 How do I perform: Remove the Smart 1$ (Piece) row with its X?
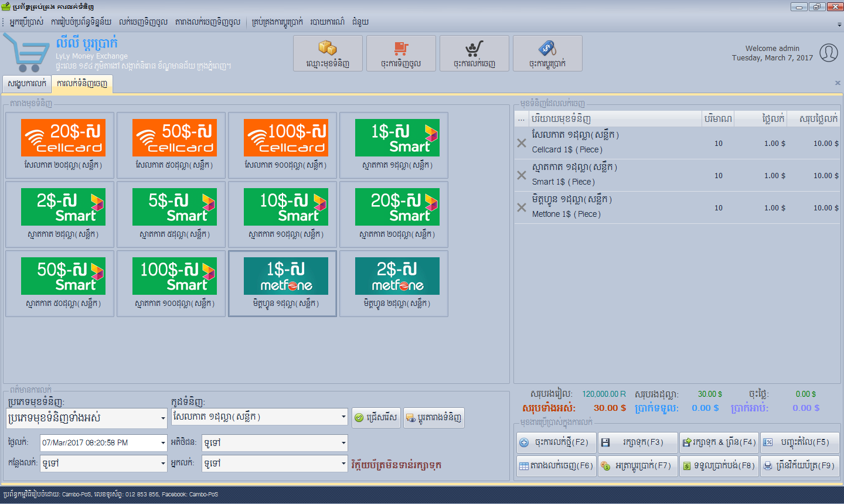(522, 175)
